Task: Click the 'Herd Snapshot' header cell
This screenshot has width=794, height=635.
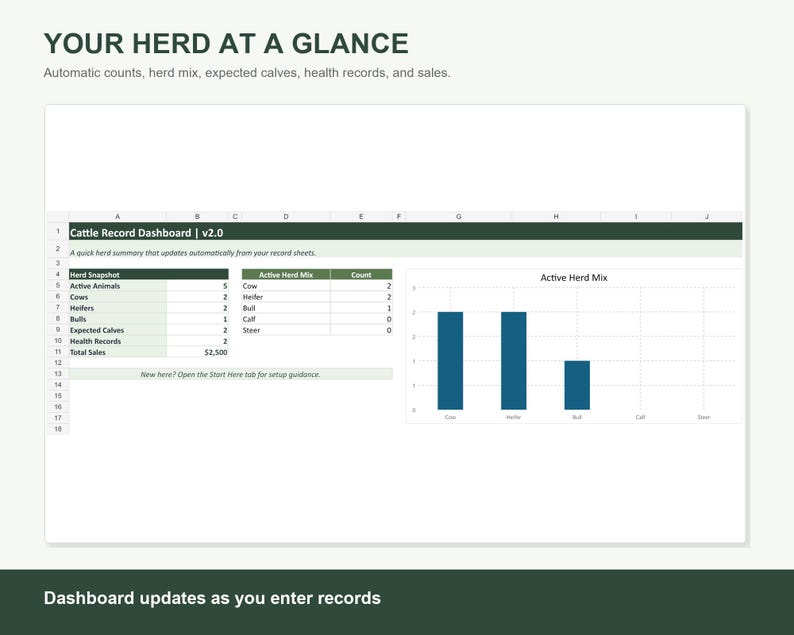Action: [148, 274]
